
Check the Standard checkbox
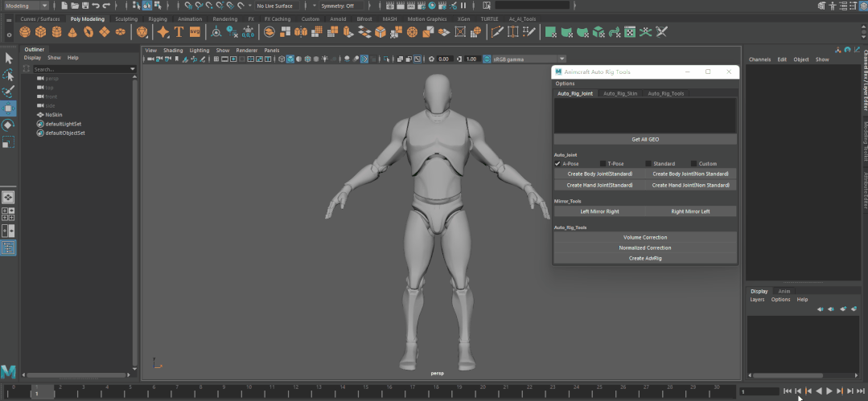point(648,164)
